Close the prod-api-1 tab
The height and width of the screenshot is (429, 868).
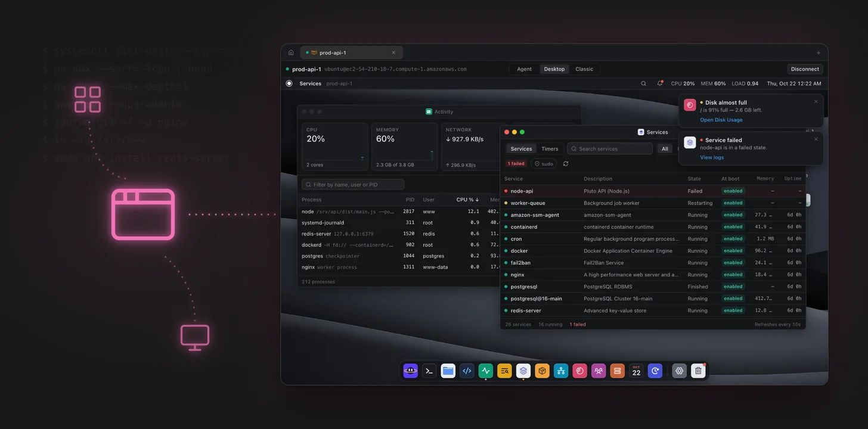coord(393,52)
